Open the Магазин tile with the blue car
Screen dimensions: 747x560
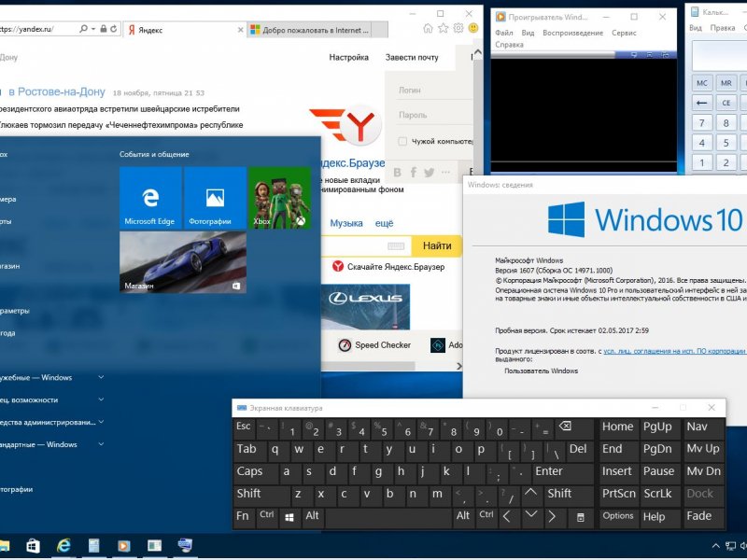coord(183,262)
